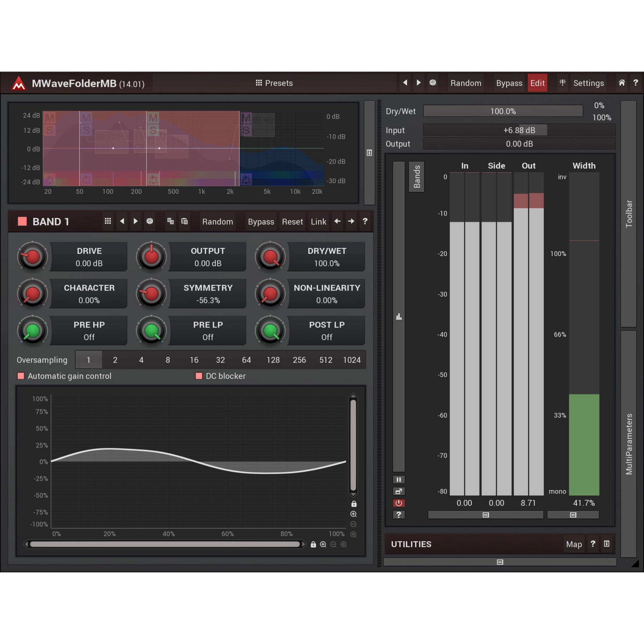Click the Output gain field
This screenshot has height=644, width=644.
pos(519,144)
